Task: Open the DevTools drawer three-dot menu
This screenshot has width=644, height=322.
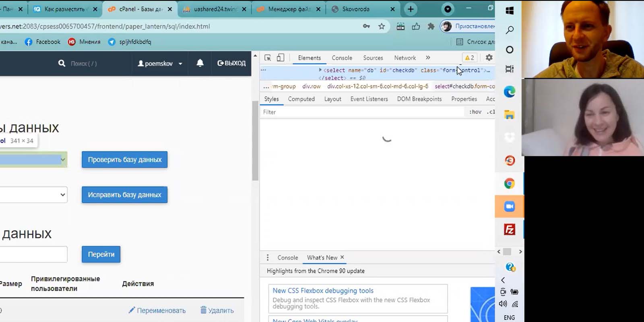Action: coord(268,258)
